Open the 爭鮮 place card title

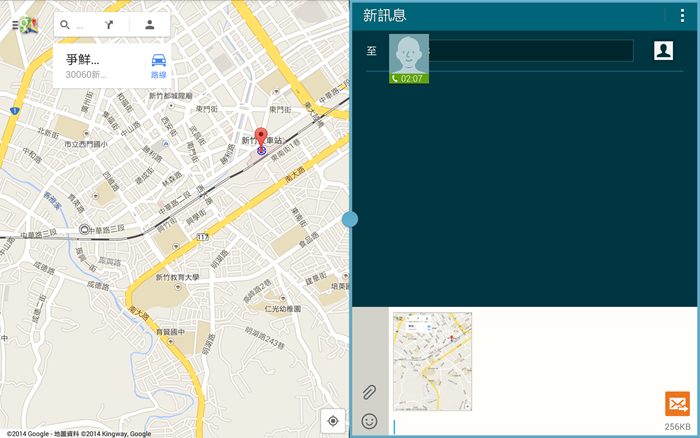click(83, 59)
